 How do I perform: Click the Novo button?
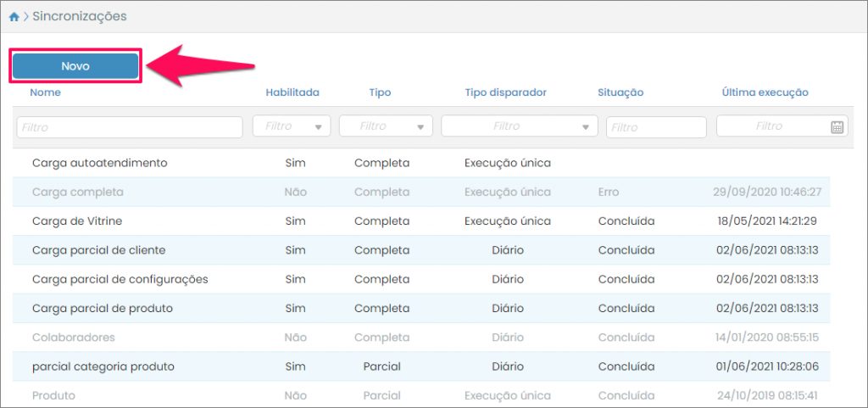(75, 66)
